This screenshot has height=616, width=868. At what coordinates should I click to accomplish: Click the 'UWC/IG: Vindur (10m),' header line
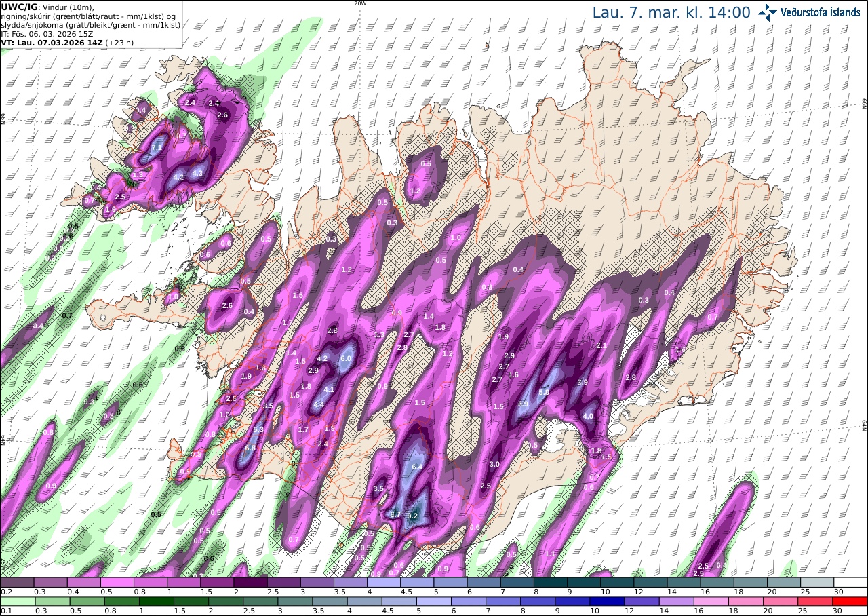pyautogui.click(x=47, y=7)
